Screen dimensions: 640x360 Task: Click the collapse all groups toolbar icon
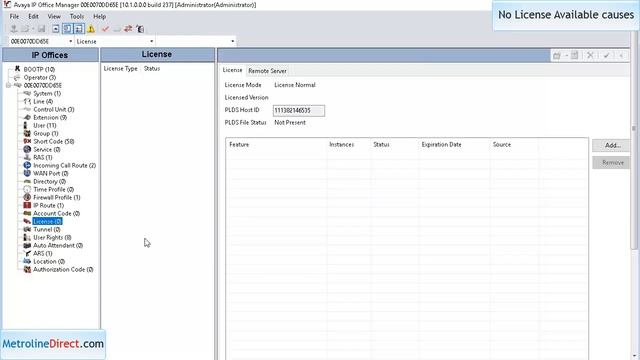point(56,29)
